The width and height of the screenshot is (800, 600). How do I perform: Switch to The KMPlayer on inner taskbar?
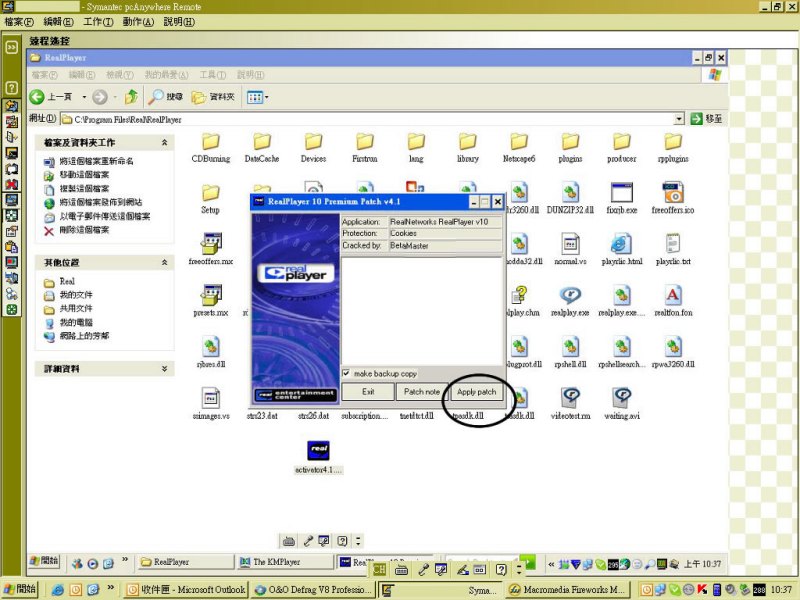(x=285, y=562)
